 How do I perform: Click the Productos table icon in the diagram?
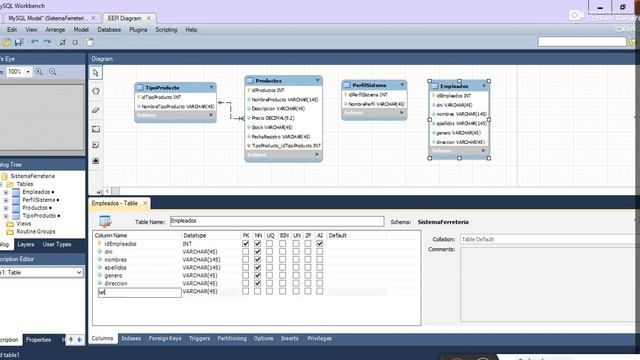(x=250, y=81)
